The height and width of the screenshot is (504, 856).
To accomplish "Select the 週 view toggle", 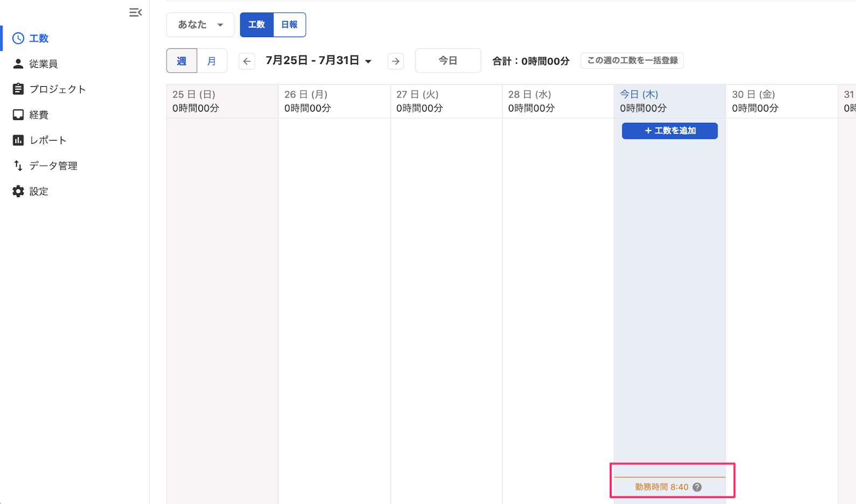I will click(182, 61).
